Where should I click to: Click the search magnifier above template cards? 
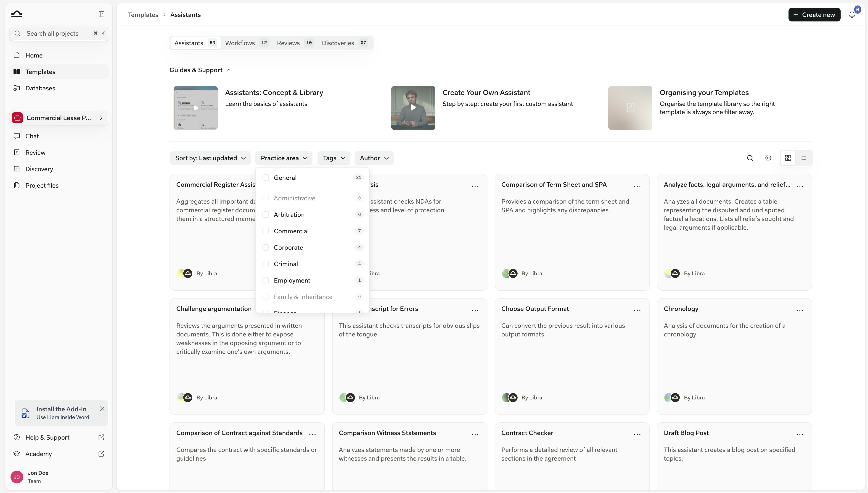[x=750, y=158]
